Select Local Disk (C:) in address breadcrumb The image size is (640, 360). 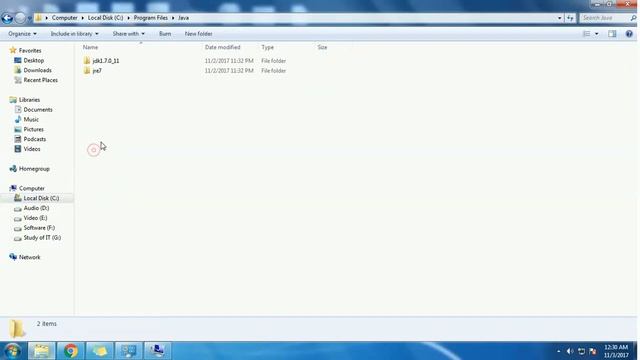[105, 18]
